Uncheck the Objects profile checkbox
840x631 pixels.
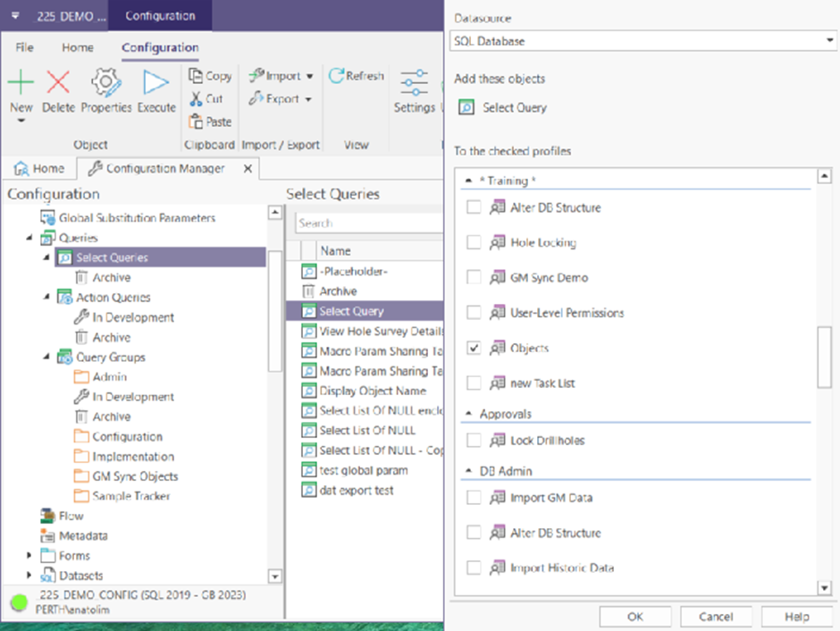(x=474, y=349)
